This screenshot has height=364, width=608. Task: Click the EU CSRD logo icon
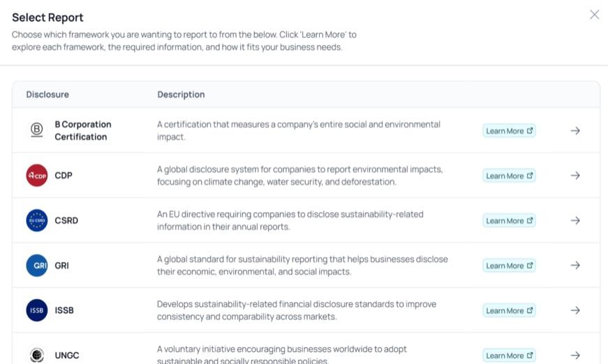(37, 220)
